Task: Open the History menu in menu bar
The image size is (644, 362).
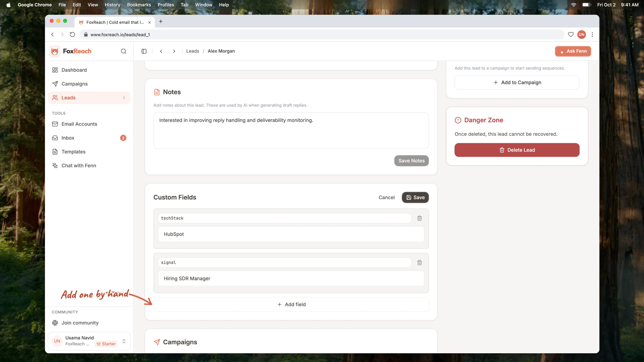Action: (x=112, y=5)
